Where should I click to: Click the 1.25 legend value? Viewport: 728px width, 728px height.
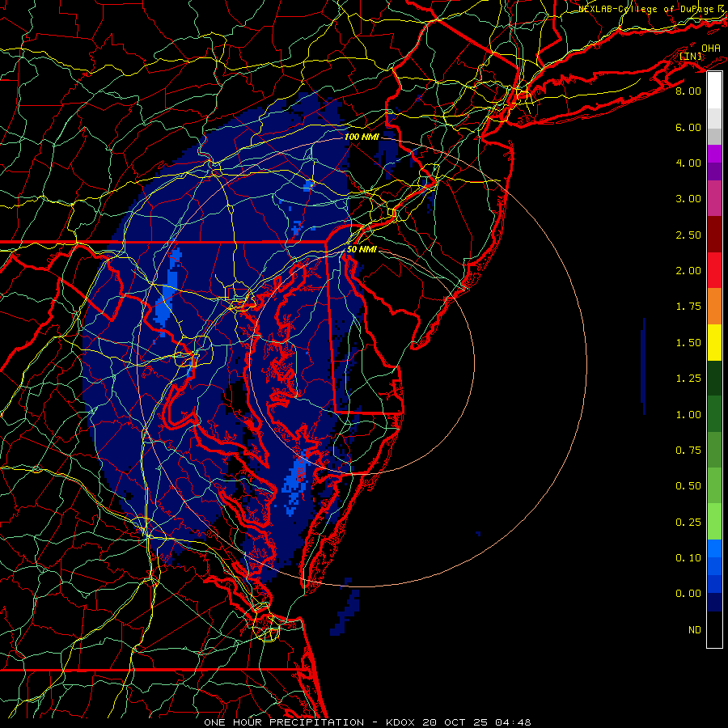point(688,379)
